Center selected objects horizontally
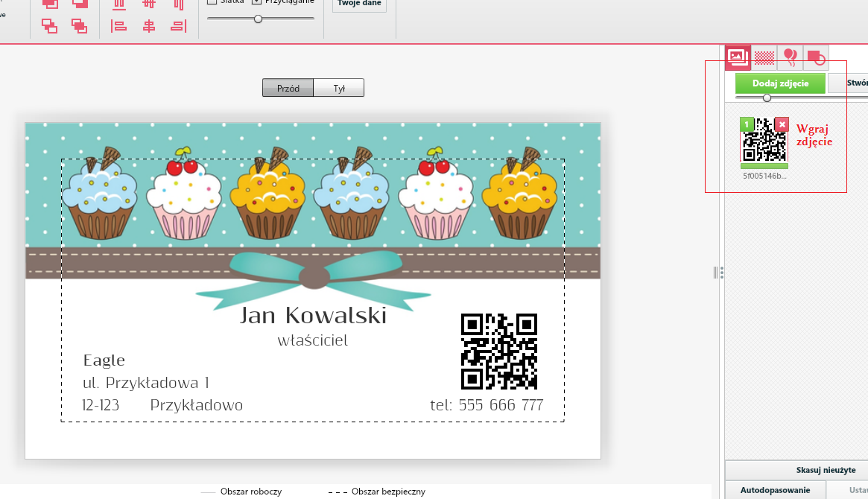Image resolution: width=868 pixels, height=499 pixels. (x=149, y=26)
